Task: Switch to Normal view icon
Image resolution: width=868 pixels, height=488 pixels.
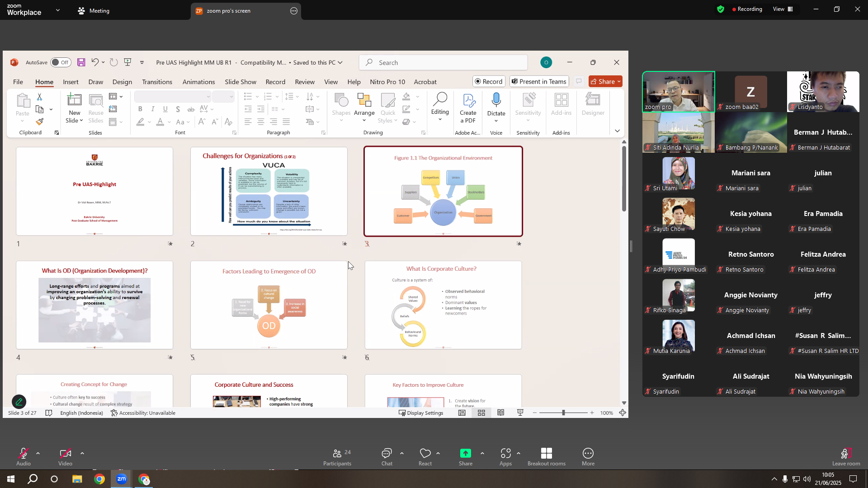Action: [462, 413]
